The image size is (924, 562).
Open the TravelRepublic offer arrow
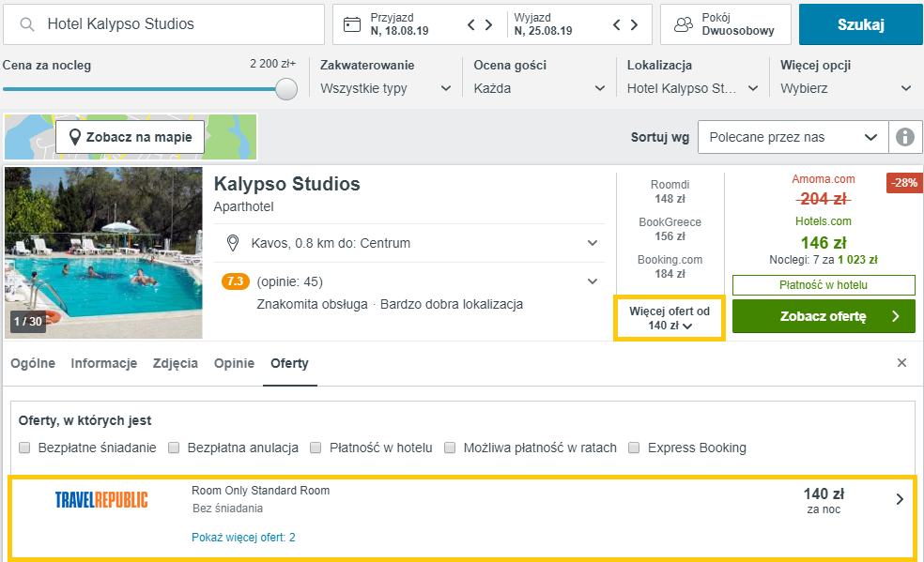coord(900,500)
